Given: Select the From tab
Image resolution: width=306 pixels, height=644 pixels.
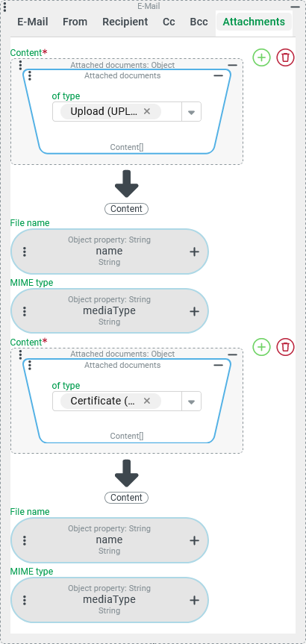Looking at the screenshot, I should tap(75, 22).
